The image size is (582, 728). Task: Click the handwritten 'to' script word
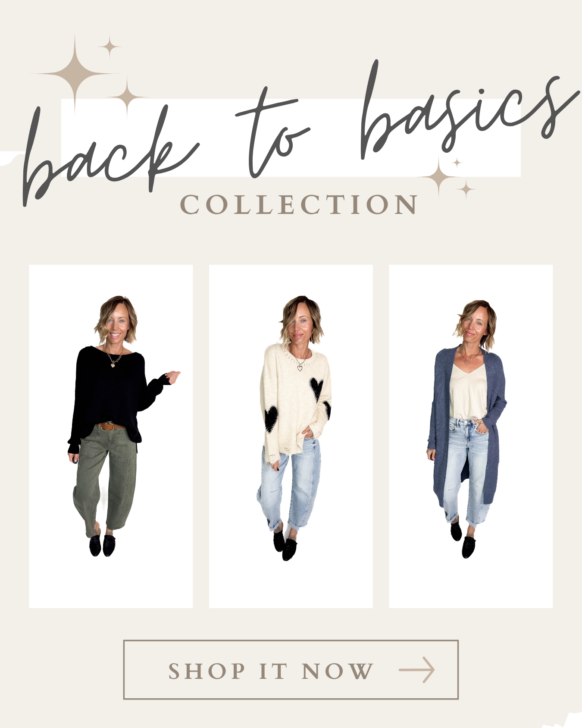[272, 133]
